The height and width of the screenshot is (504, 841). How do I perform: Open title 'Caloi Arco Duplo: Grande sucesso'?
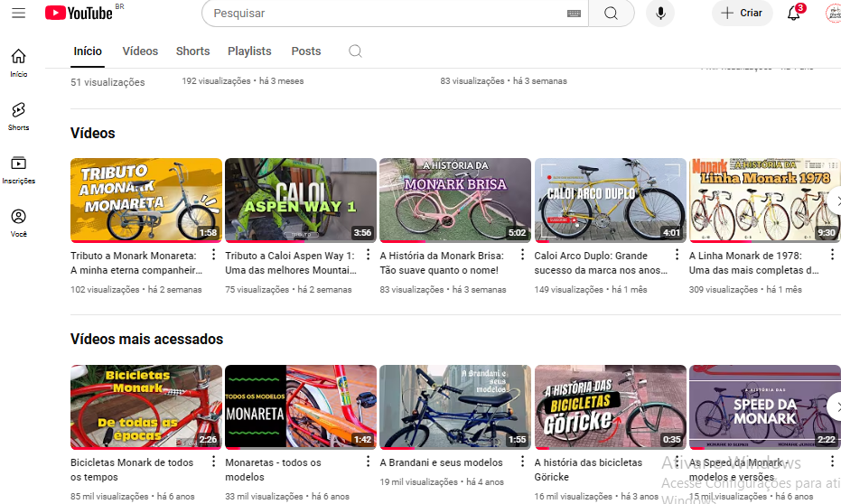pos(601,263)
